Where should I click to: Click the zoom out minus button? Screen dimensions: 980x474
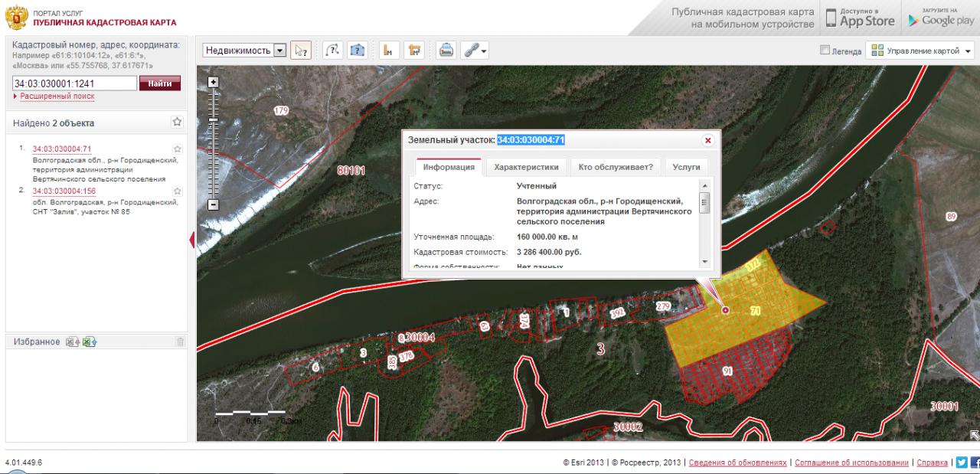(214, 204)
